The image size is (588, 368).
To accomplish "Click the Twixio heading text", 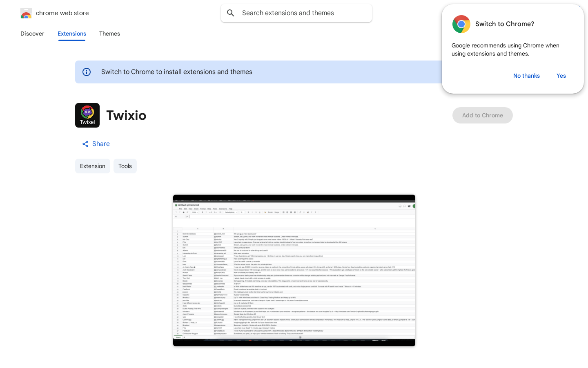I will pos(126,115).
